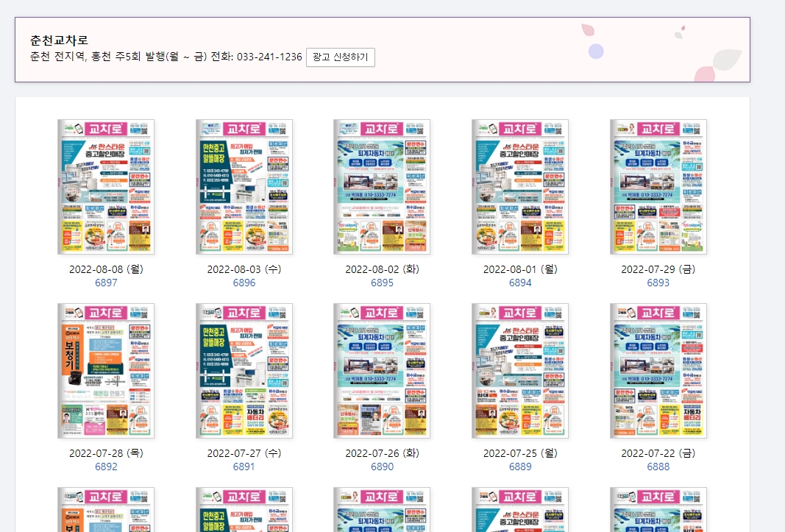Select the date text 2022-08-03 (수)
Image resolution: width=785 pixels, height=532 pixels.
click(x=244, y=269)
